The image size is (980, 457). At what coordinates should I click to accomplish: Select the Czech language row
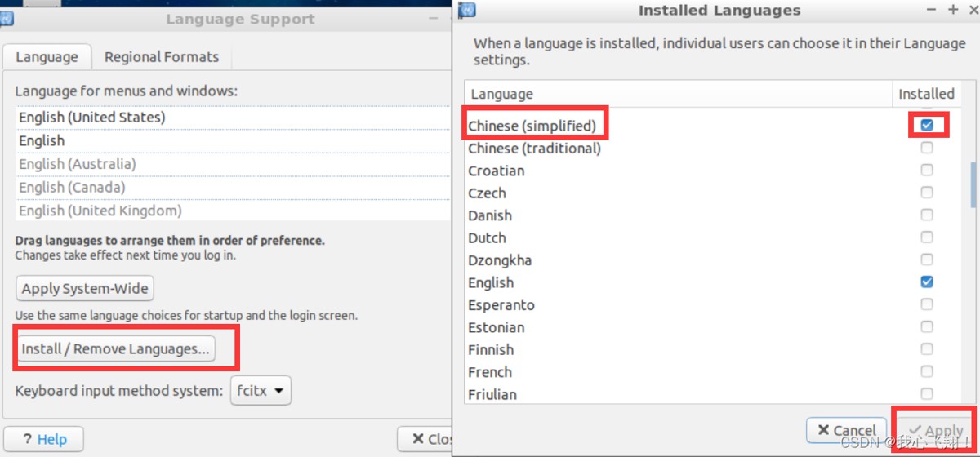pos(712,193)
